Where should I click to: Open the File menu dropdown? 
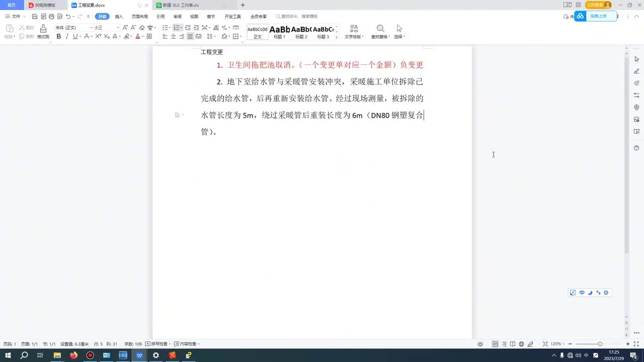tap(16, 17)
